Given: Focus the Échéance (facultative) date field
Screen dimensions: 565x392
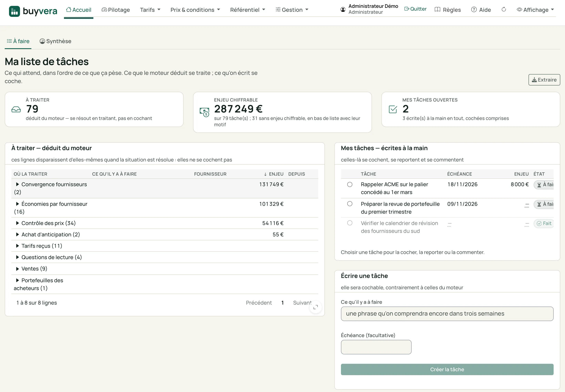Looking at the screenshot, I should 376,347.
